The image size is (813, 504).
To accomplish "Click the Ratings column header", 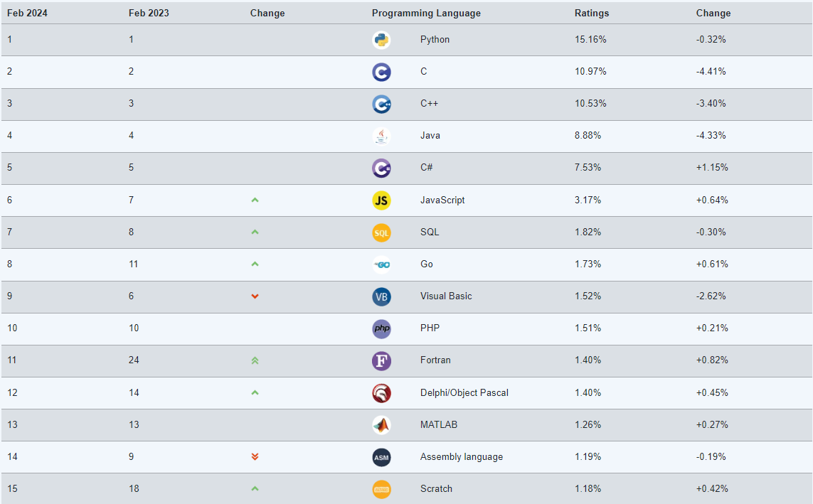I will 592,14.
